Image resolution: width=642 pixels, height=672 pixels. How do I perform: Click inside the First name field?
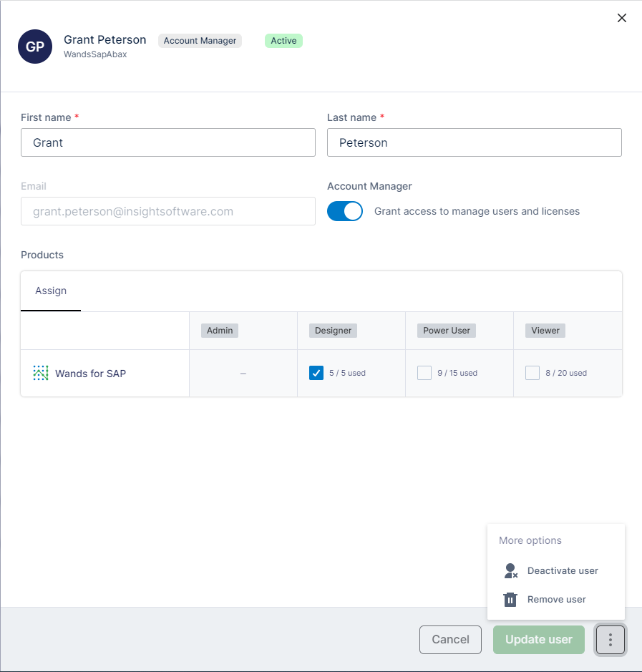(167, 142)
